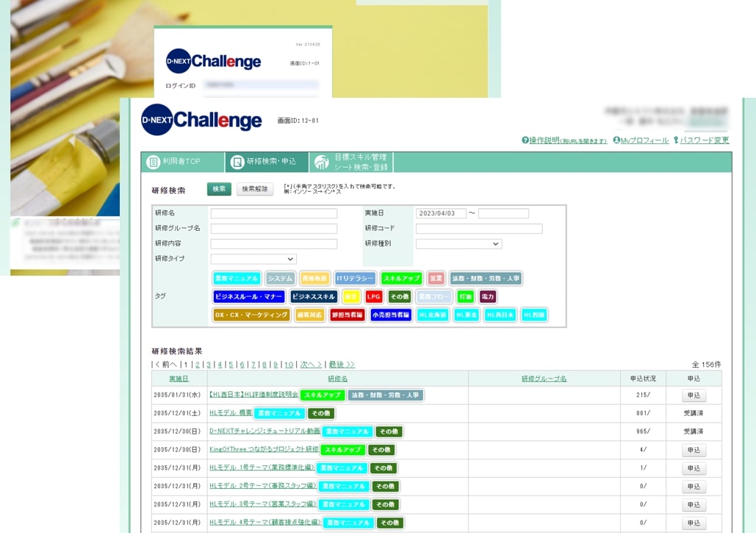Click 申込 for the KingOfThree row
756x533 pixels.
point(694,450)
